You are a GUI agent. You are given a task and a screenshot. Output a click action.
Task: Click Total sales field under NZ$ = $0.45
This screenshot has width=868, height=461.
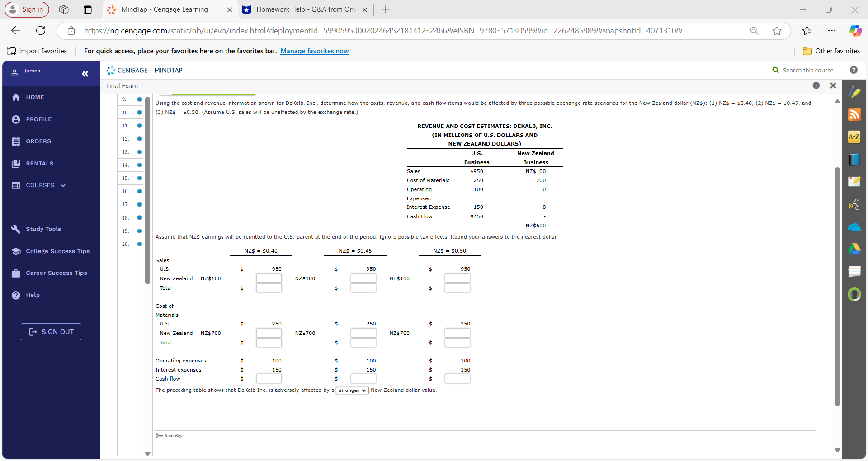pyautogui.click(x=363, y=288)
